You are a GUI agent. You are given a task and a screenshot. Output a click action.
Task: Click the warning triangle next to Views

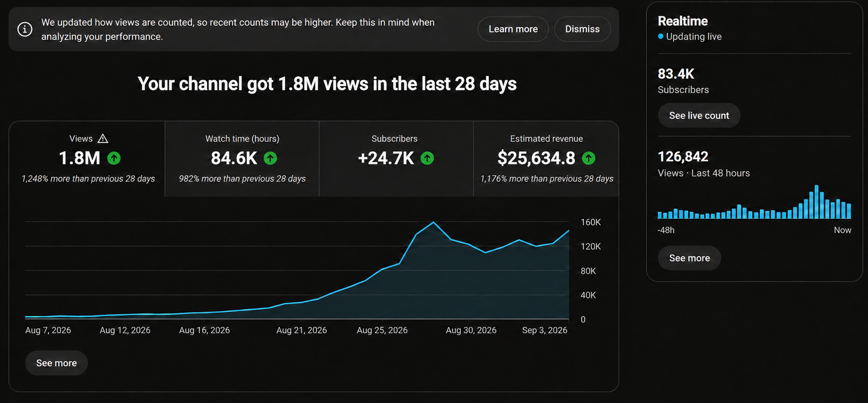coord(103,138)
